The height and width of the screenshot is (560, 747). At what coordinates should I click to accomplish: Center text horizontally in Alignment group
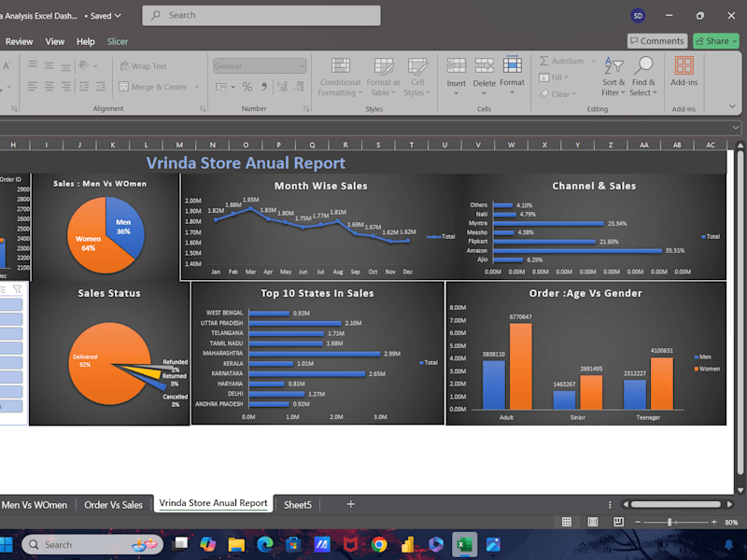49,86
